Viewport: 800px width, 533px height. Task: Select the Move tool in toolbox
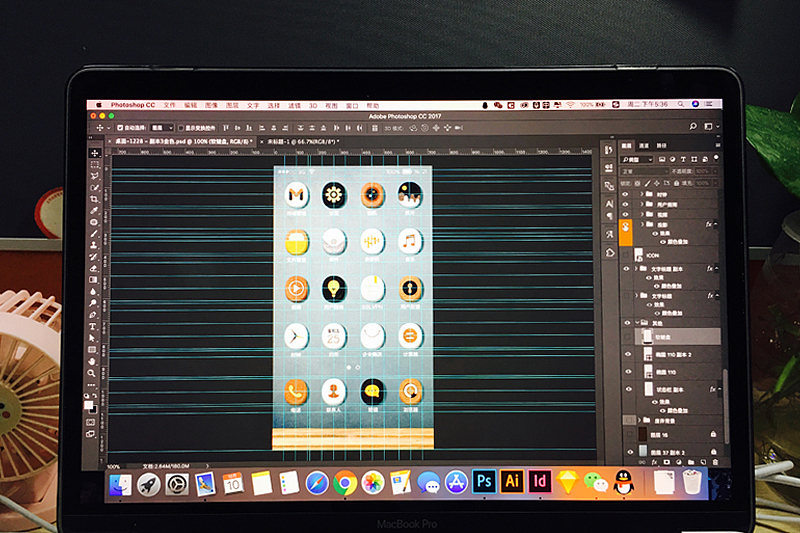(x=94, y=153)
